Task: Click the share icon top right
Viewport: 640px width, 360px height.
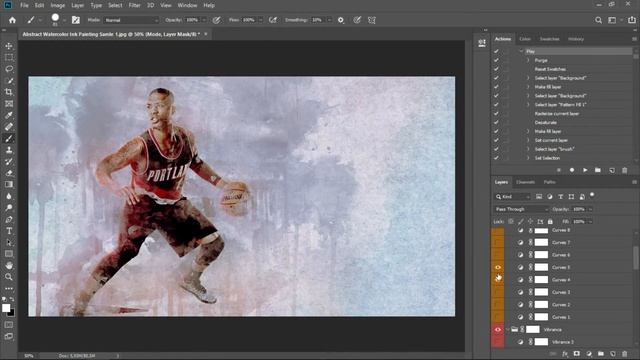Action: point(632,20)
